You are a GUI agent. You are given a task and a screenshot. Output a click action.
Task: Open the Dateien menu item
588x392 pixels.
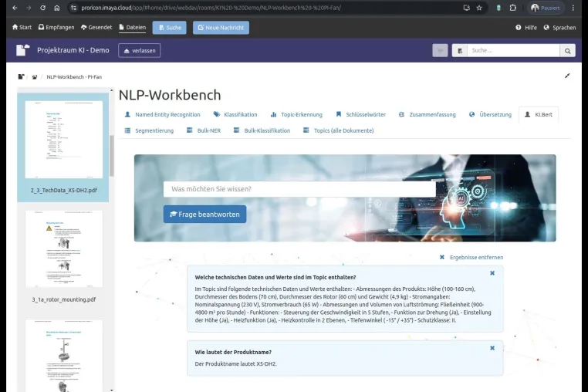tap(133, 27)
